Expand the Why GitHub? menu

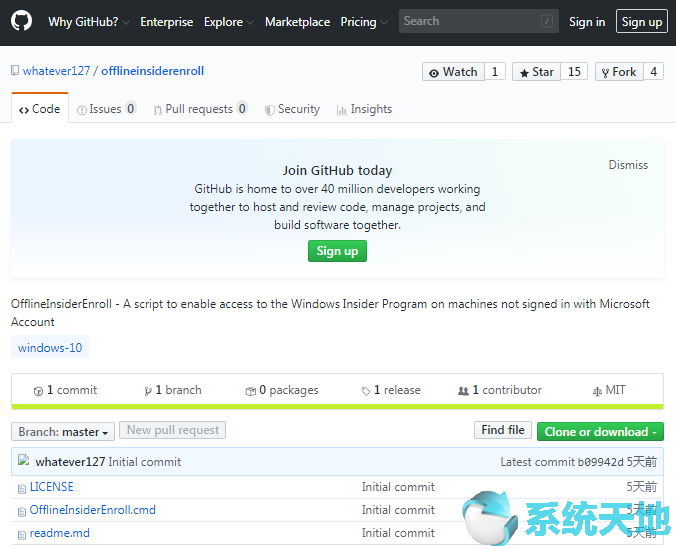click(88, 22)
